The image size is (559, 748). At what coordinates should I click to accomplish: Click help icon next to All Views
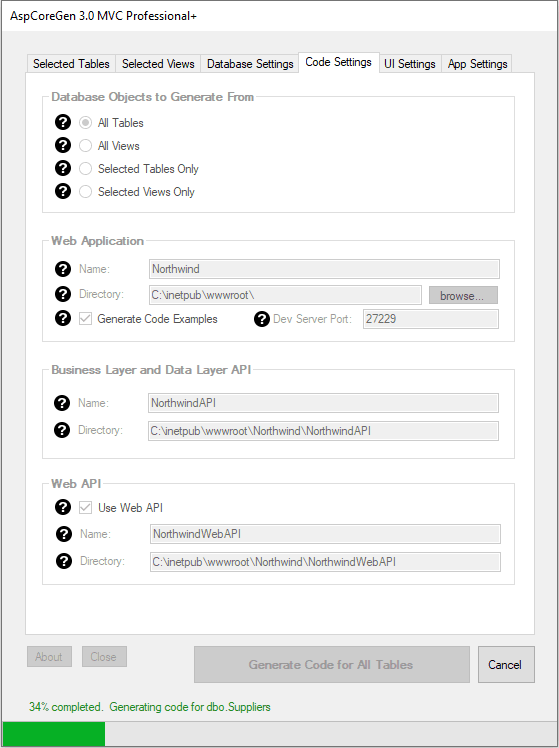[x=62, y=145]
